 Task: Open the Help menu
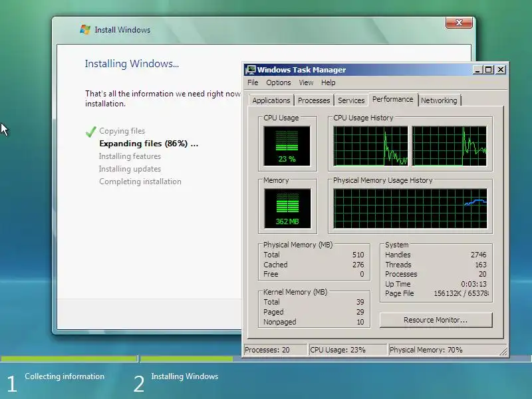tap(328, 82)
